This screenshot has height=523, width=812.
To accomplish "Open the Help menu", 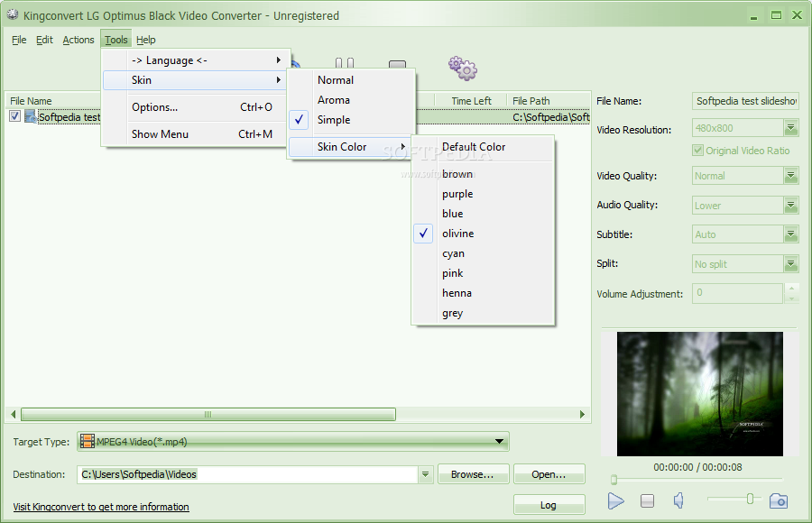I will (145, 40).
